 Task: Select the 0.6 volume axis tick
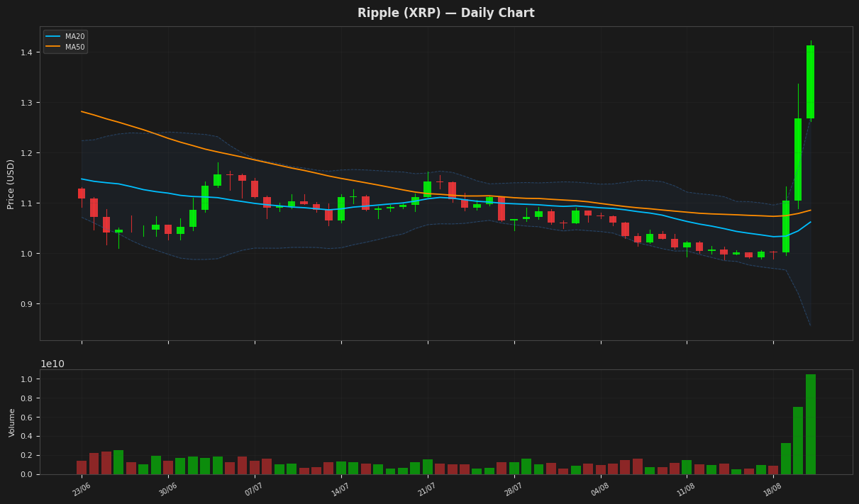pos(28,418)
